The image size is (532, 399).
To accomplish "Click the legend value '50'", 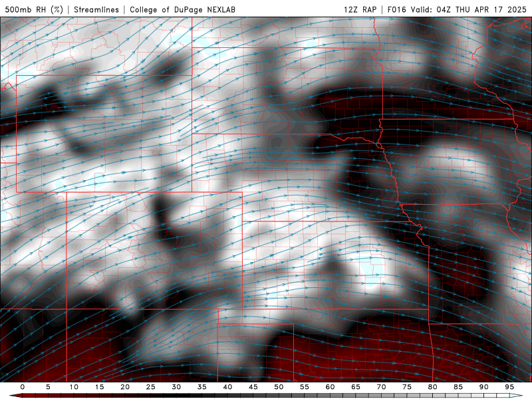I will click(279, 387).
